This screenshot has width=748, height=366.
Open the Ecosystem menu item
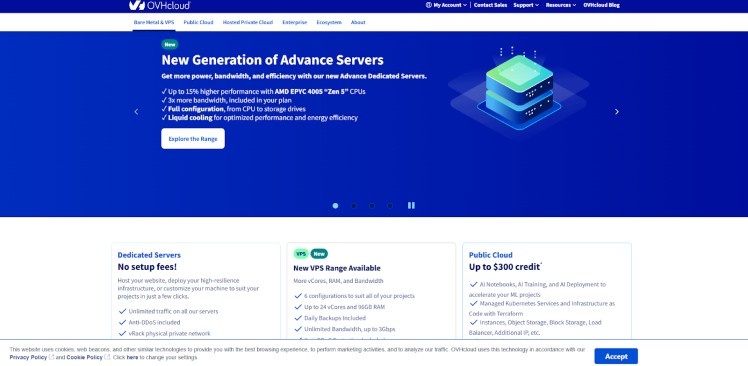pos(329,22)
